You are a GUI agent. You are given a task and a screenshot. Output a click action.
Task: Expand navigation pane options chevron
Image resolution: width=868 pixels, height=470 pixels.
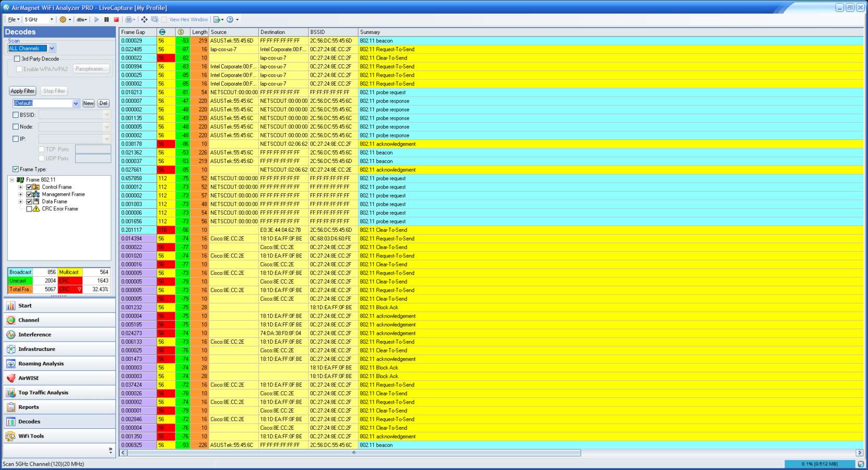[x=110, y=450]
